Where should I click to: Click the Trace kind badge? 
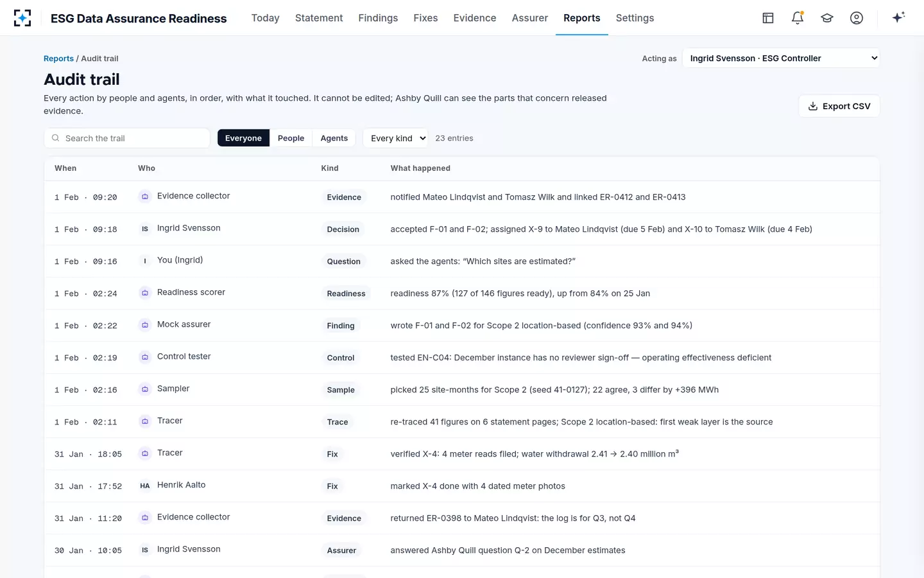pyautogui.click(x=338, y=422)
